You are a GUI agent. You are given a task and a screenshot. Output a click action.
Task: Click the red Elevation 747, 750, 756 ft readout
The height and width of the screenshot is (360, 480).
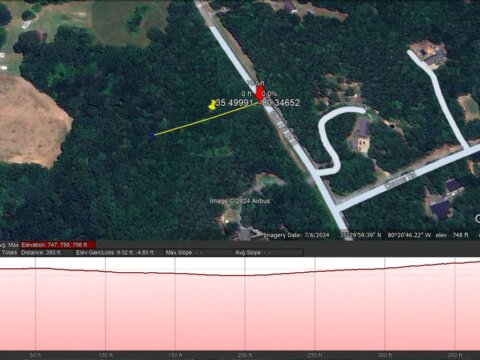(x=58, y=245)
